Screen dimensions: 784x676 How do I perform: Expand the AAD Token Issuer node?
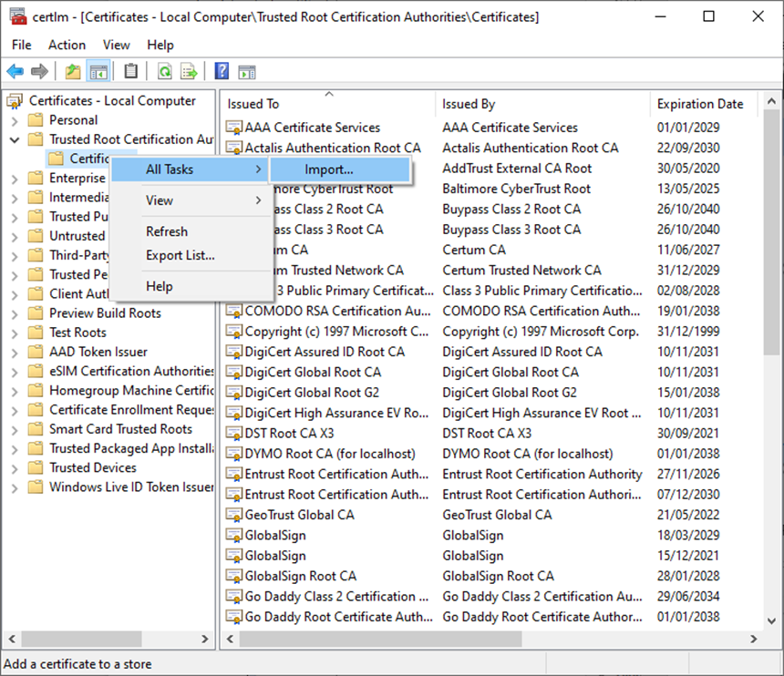15,353
